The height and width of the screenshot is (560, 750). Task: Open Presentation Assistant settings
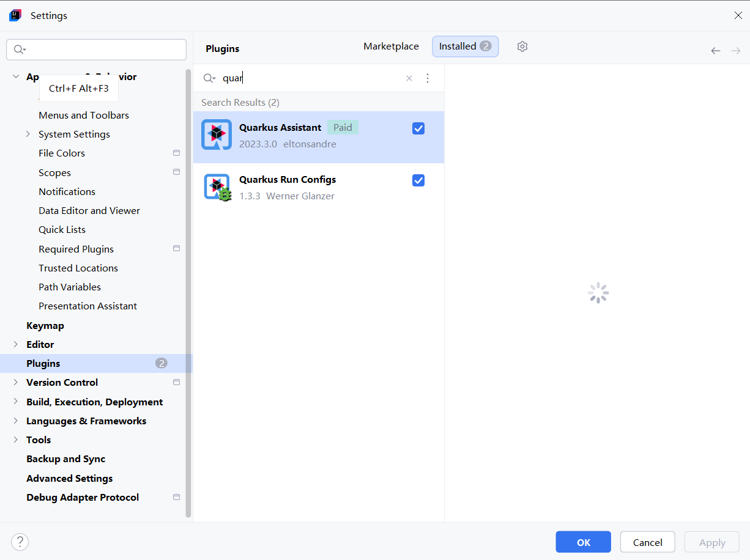tap(87, 306)
